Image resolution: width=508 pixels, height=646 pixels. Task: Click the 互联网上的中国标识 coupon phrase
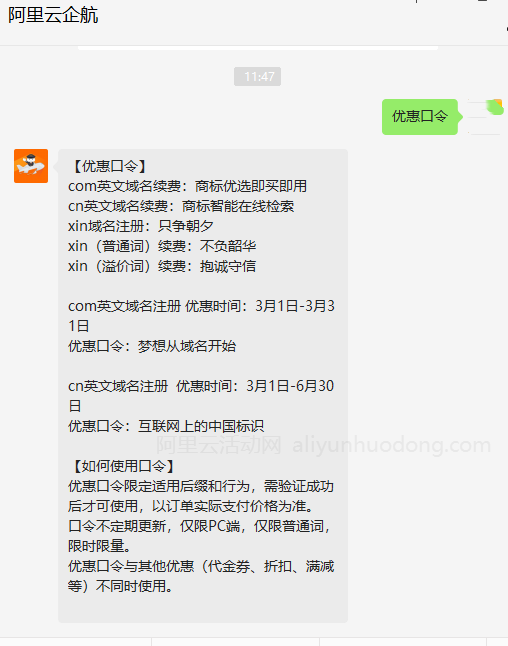click(201, 426)
